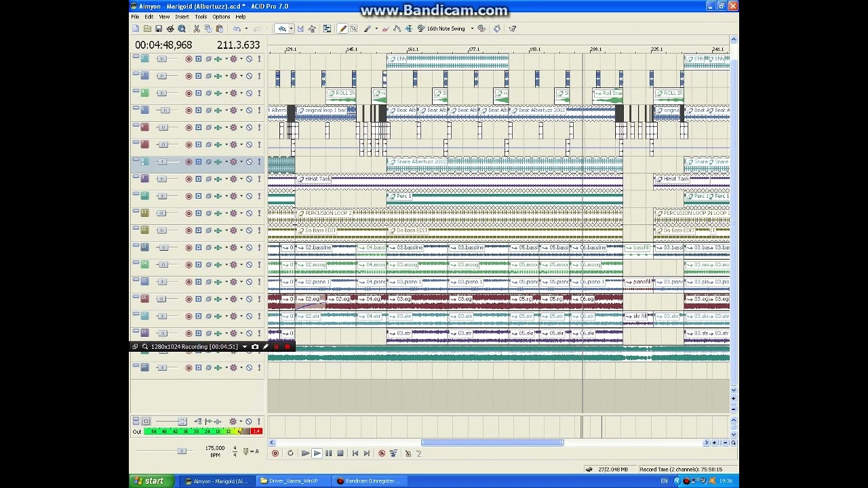868x488 pixels.
Task: Save the project with the floppy disk icon
Action: coord(159,28)
